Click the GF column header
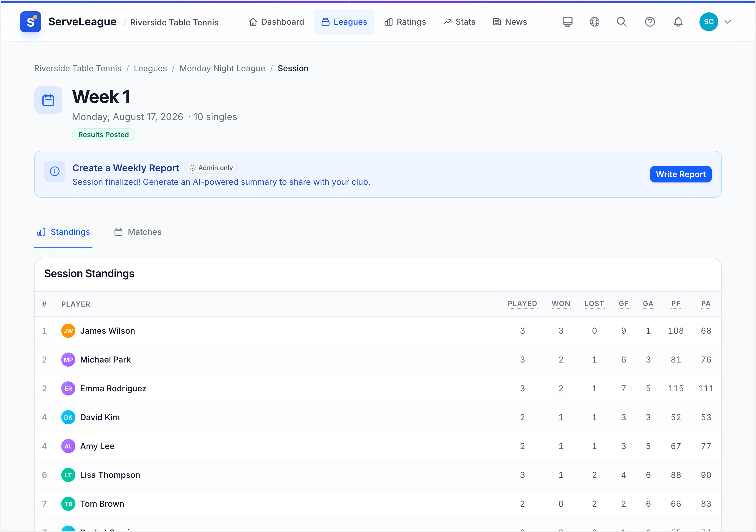The height and width of the screenshot is (532, 756). [x=623, y=304]
